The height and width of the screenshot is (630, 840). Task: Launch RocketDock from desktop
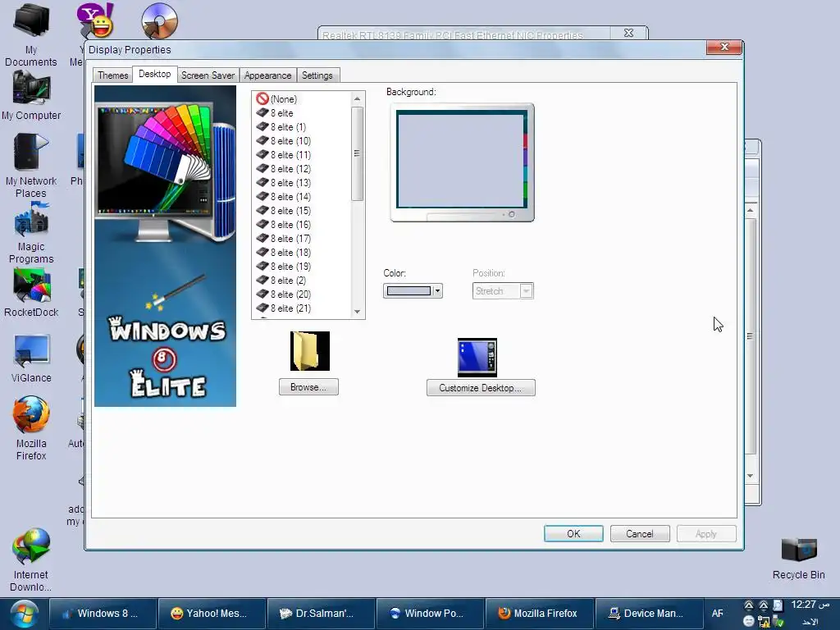click(31, 293)
